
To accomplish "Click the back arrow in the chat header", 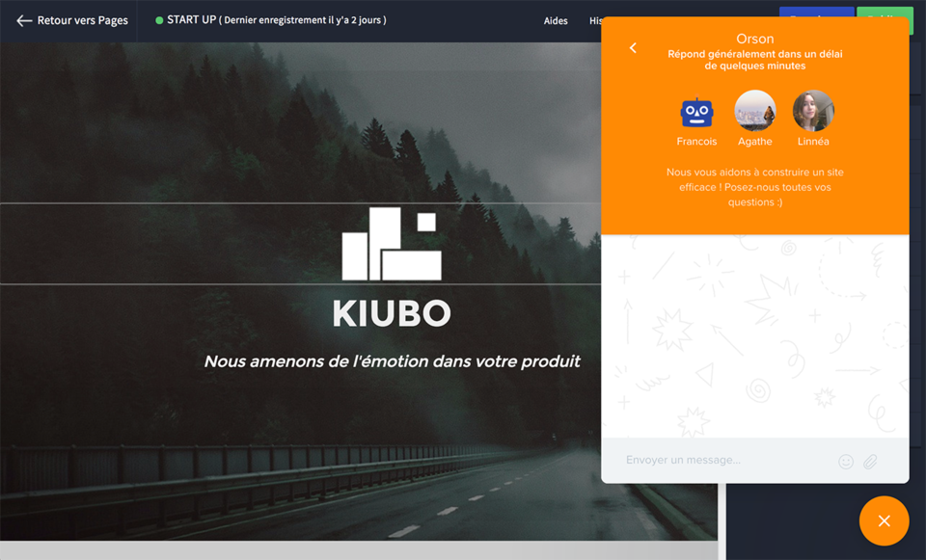I will pos(633,48).
